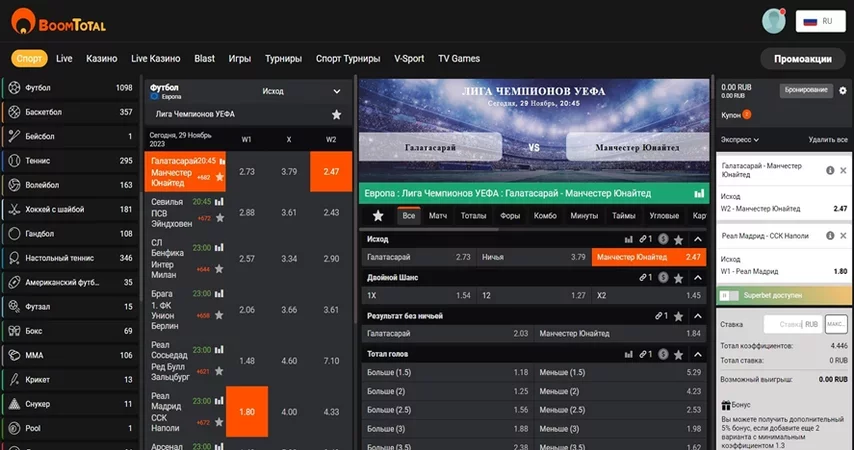The image size is (854, 450).
Task: Open the Хоккей с шайбой icon
Action: coord(15,209)
